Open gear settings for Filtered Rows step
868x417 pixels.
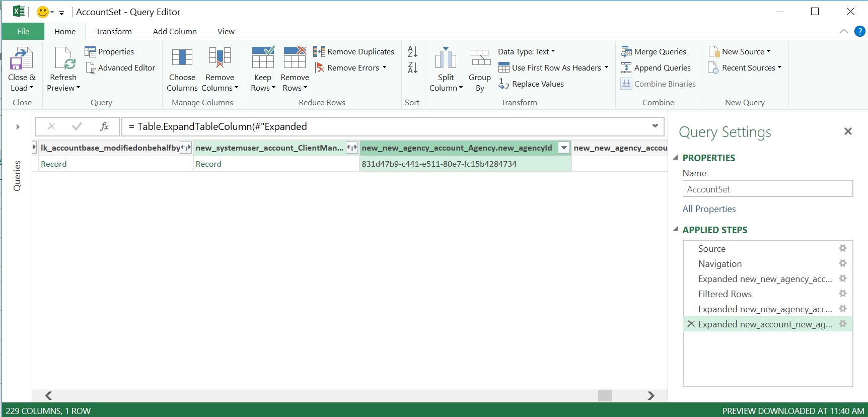tap(843, 294)
